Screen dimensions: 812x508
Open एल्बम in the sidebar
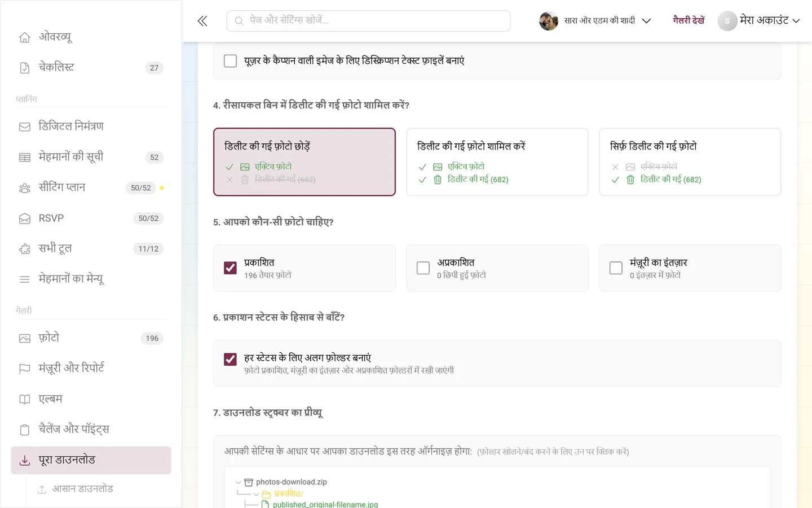tap(91, 399)
